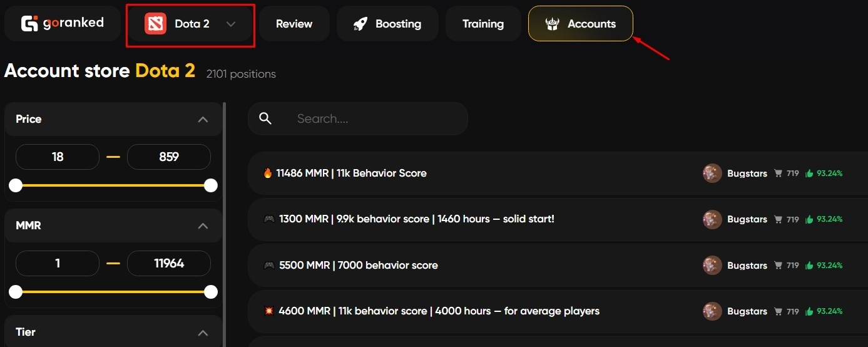Click the Accounts helmet icon
Screen dimensions: 868x347
pyautogui.click(x=552, y=24)
